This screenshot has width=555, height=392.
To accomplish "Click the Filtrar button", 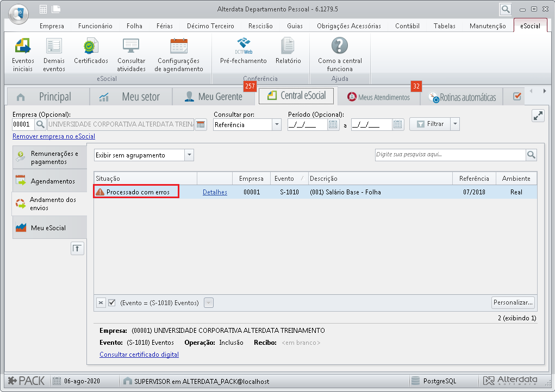I will point(430,124).
